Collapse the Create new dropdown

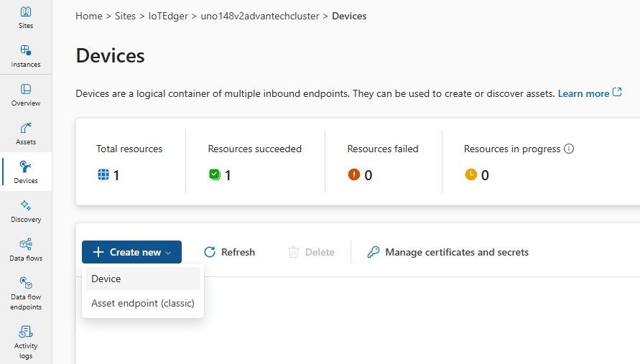click(131, 252)
